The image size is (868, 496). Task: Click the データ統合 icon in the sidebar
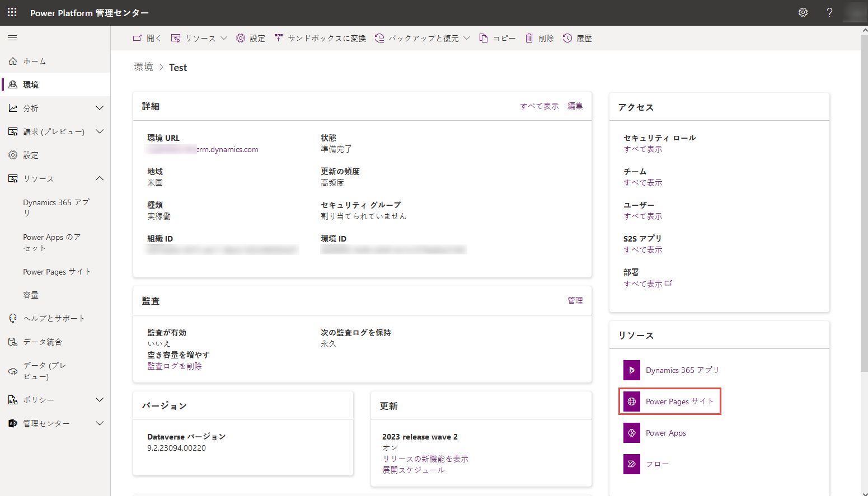[x=13, y=342]
